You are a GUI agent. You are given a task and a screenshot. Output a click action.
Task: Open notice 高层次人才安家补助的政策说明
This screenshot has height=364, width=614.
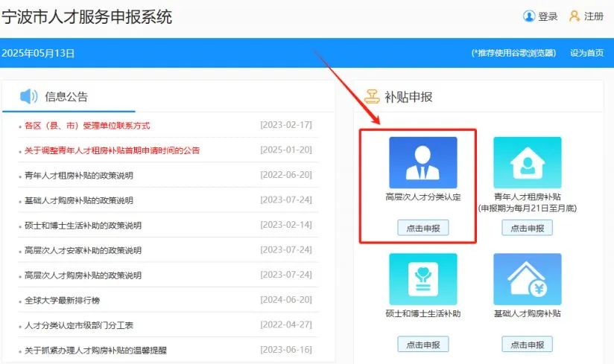83,251
